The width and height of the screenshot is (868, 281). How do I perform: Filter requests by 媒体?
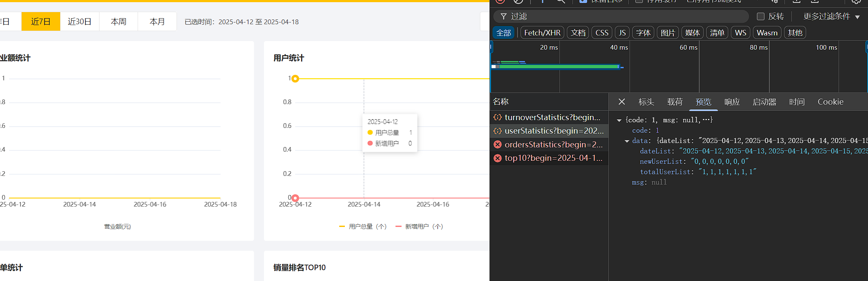(692, 33)
